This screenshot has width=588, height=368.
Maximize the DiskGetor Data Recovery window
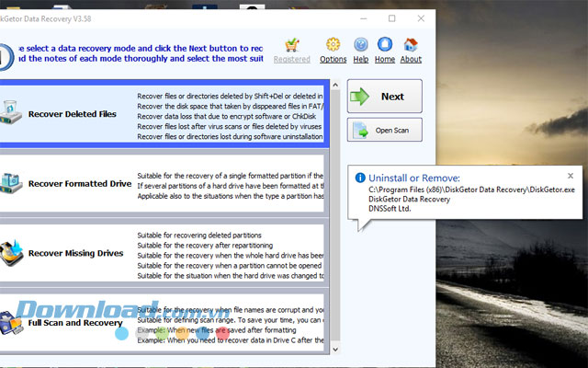[x=392, y=17]
